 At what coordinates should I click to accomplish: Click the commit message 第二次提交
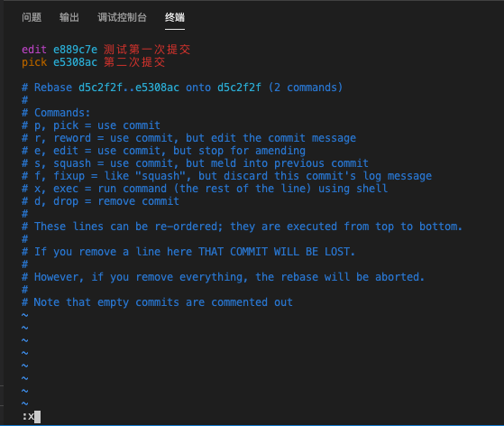coord(134,62)
